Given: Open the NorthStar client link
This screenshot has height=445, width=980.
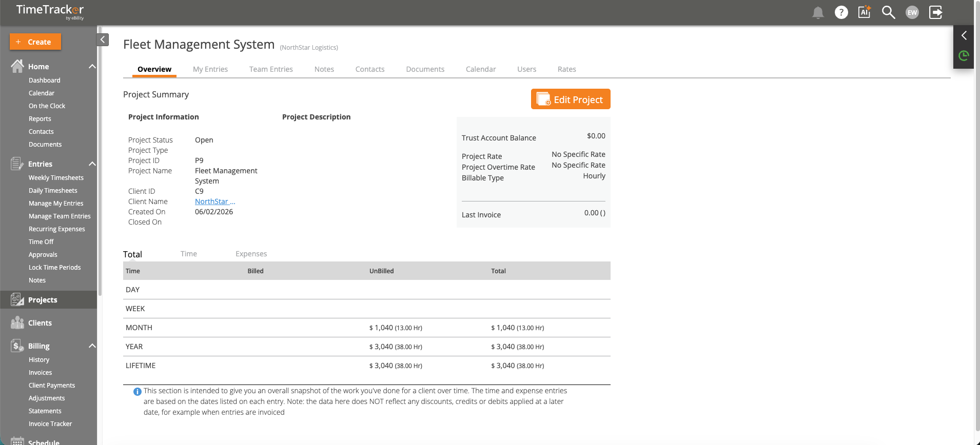Looking at the screenshot, I should 215,201.
